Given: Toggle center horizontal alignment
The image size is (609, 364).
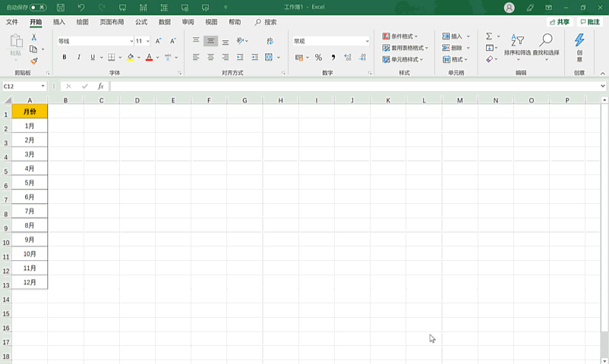Looking at the screenshot, I should [210, 57].
